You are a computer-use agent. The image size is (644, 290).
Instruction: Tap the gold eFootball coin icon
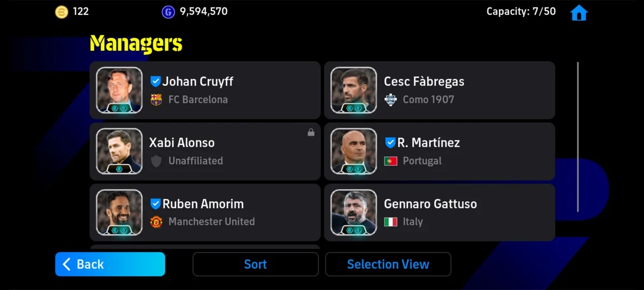tap(62, 12)
